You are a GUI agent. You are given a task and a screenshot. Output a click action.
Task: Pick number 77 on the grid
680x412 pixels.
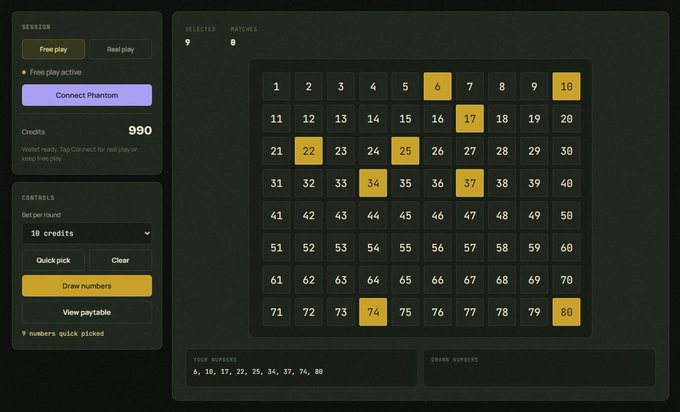coord(470,312)
